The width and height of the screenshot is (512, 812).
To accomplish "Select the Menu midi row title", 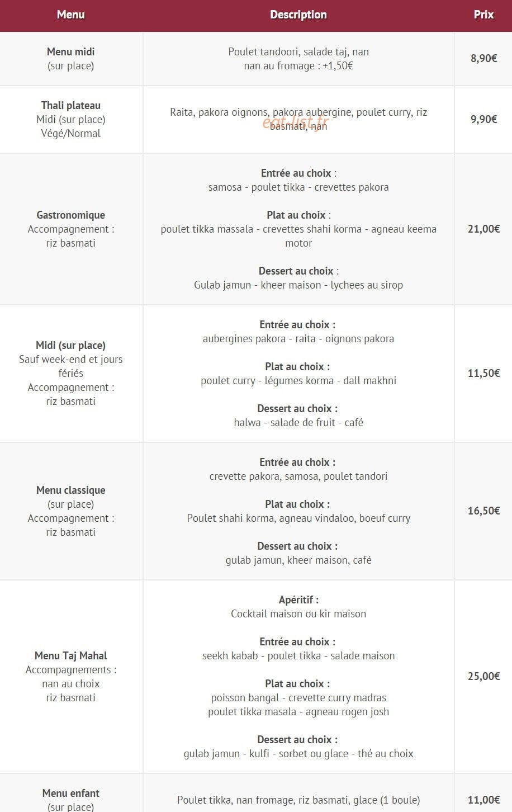I will click(71, 51).
